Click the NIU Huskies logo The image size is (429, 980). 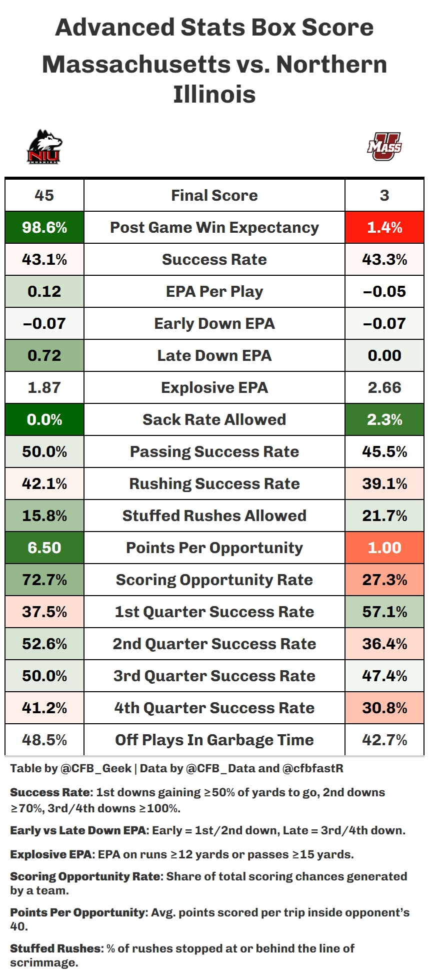pos(44,147)
